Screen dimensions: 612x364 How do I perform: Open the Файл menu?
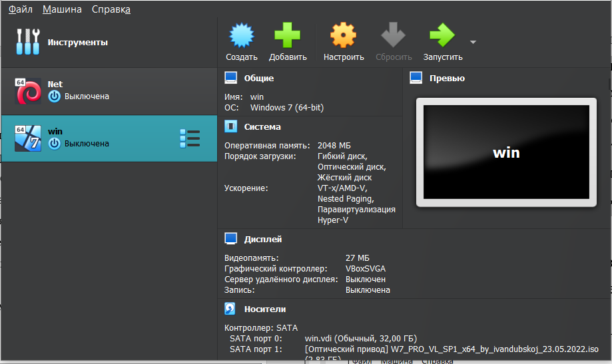pos(20,9)
